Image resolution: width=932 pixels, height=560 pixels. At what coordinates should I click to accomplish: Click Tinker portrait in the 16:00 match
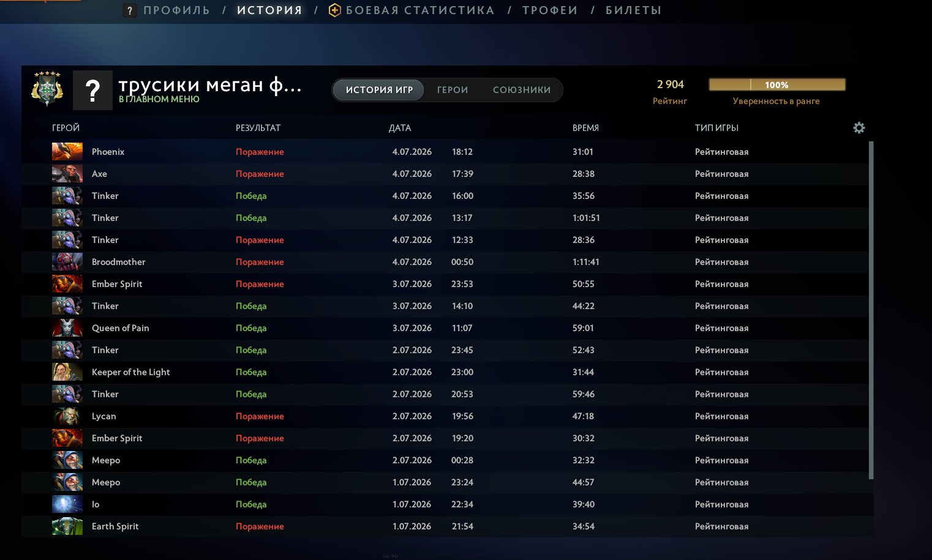[67, 196]
